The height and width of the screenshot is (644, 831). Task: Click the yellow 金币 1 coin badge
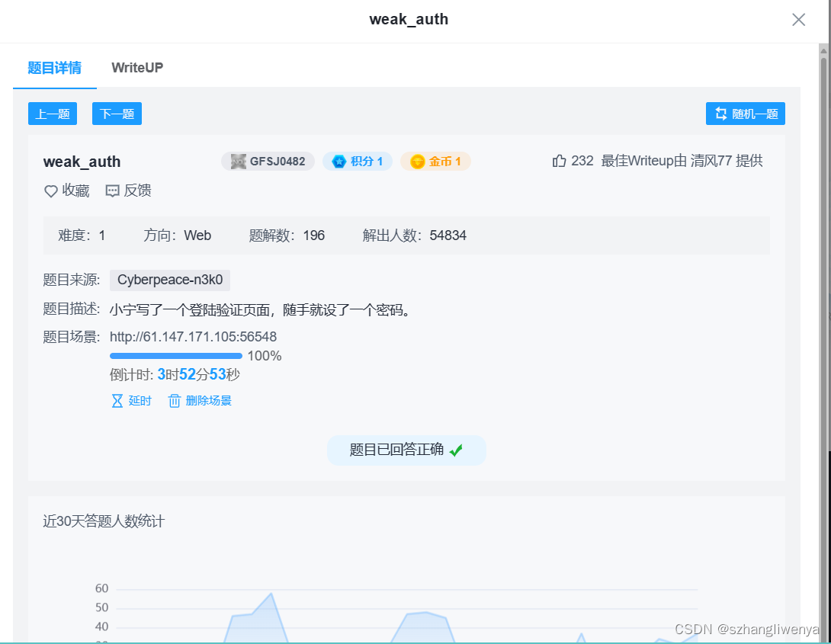pyautogui.click(x=435, y=161)
